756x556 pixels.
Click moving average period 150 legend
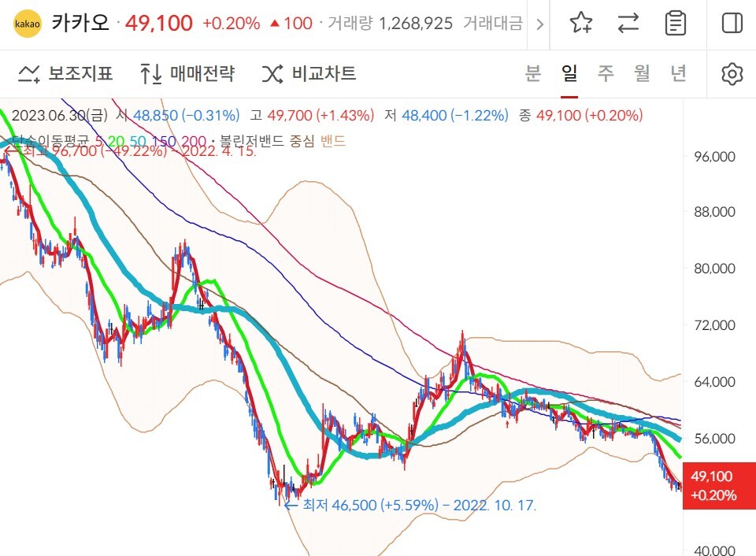(164, 141)
